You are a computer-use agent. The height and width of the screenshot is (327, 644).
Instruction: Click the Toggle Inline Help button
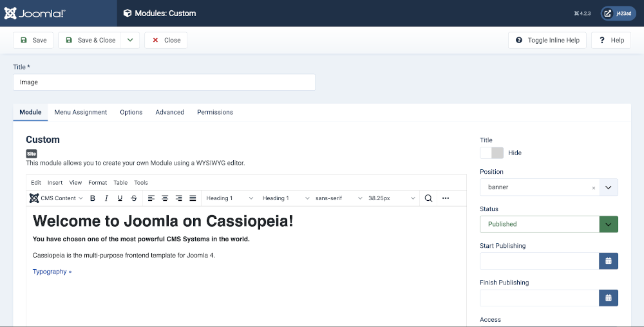[547, 40]
